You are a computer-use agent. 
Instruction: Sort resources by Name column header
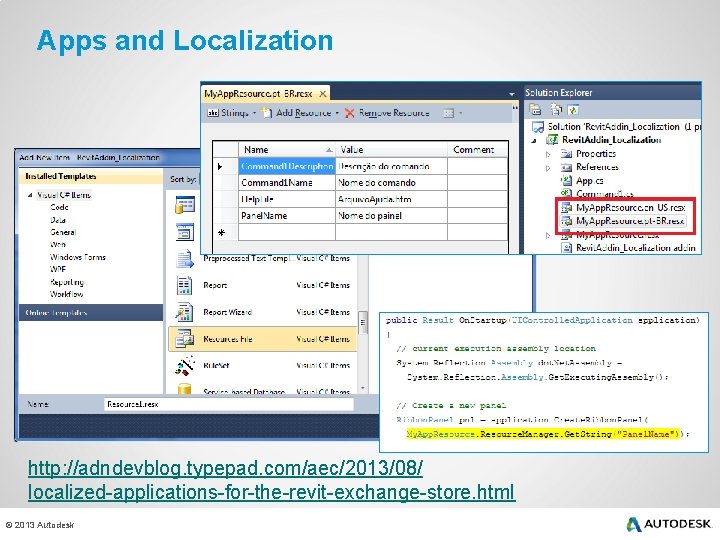(x=287, y=150)
